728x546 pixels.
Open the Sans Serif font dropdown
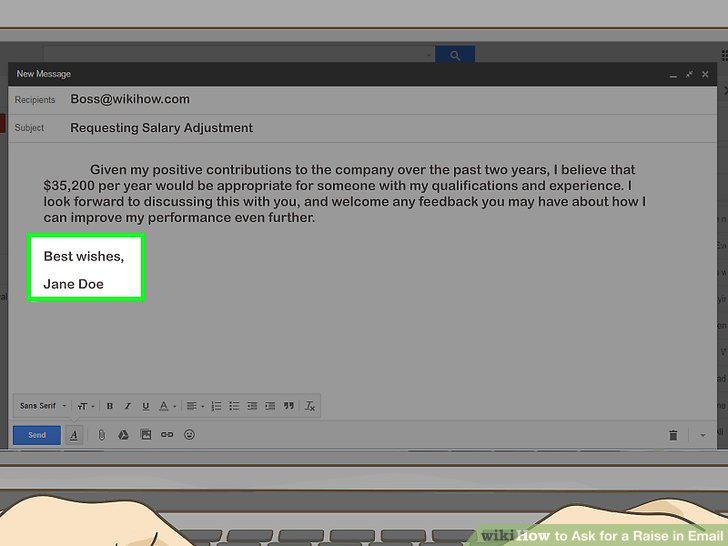tap(43, 406)
